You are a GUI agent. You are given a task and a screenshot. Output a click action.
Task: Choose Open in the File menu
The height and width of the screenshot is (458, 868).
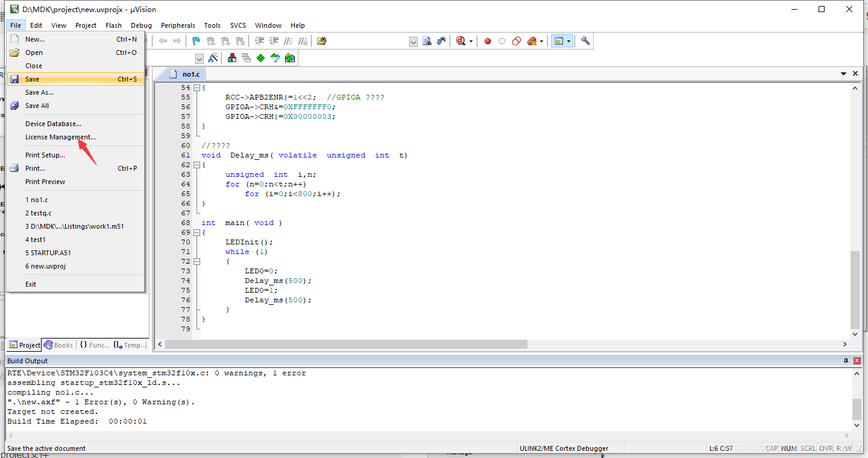(75, 52)
